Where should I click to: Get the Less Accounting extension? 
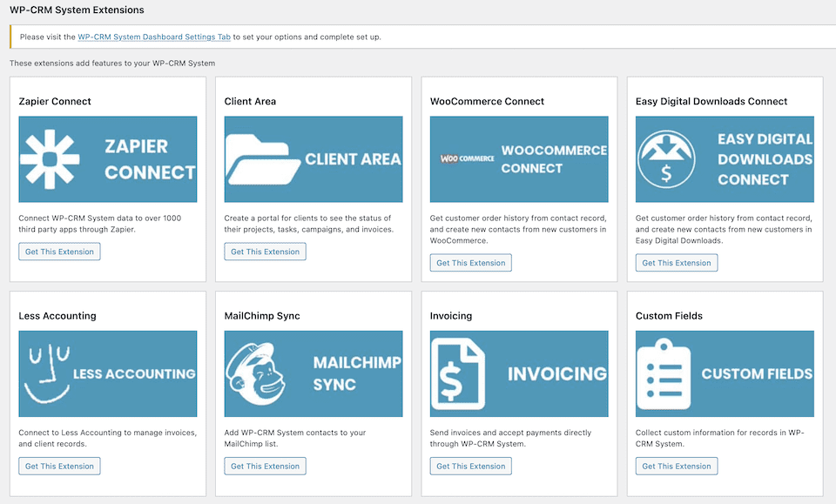pos(59,466)
